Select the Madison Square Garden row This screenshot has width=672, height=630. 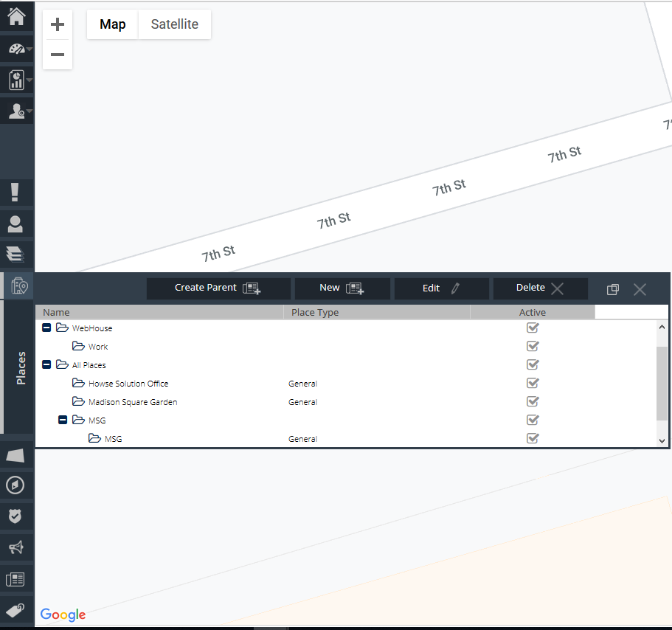345,401
